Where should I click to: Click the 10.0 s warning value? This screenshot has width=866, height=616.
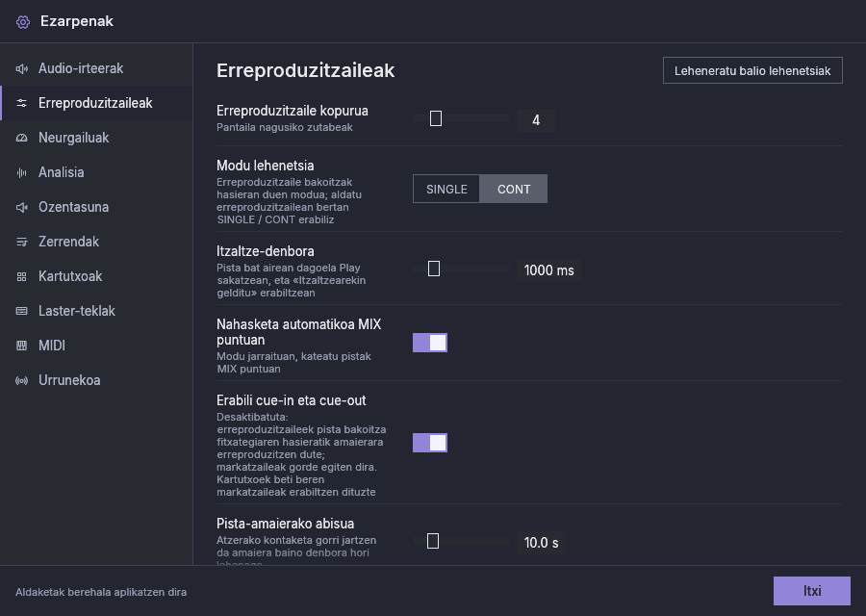(541, 543)
